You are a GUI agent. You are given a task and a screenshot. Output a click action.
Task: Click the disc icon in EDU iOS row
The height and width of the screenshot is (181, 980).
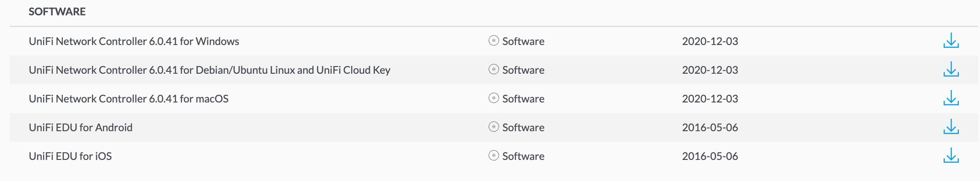click(494, 156)
